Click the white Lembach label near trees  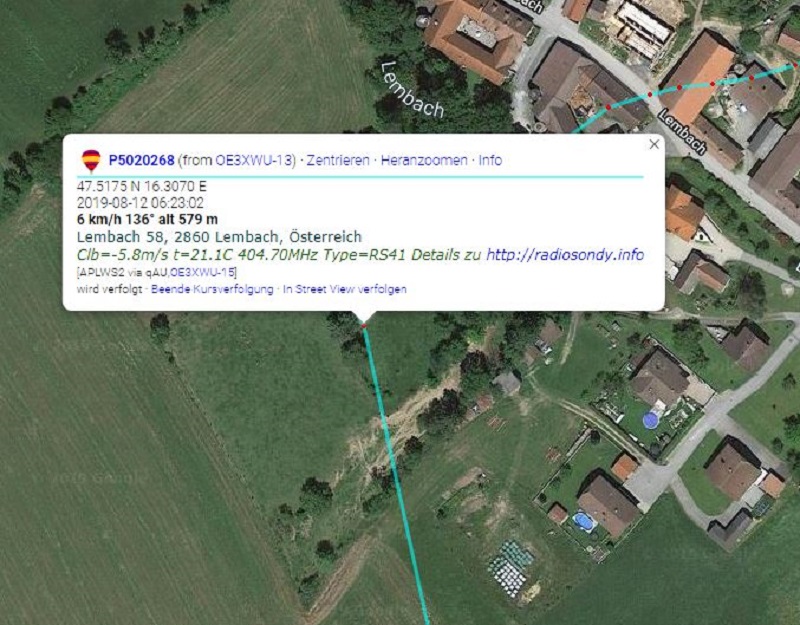tap(412, 90)
